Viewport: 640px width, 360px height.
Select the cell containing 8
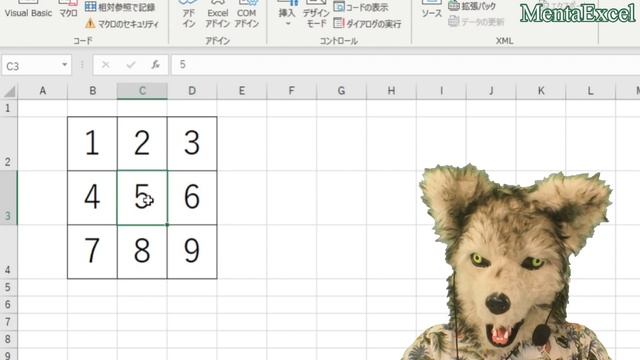click(142, 252)
